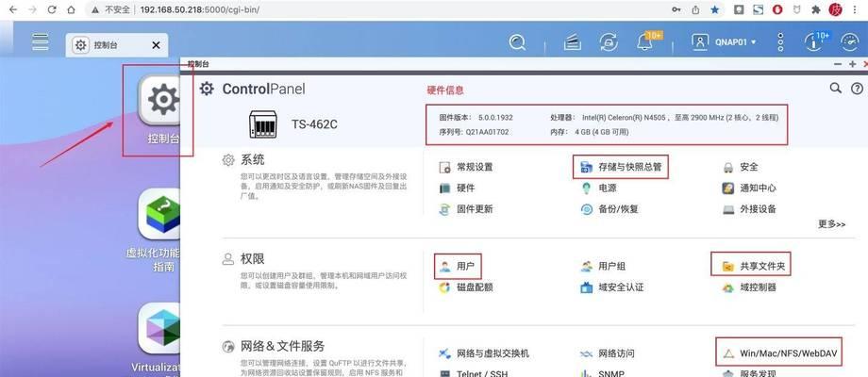Open 域安全认证 domain security

click(x=611, y=287)
